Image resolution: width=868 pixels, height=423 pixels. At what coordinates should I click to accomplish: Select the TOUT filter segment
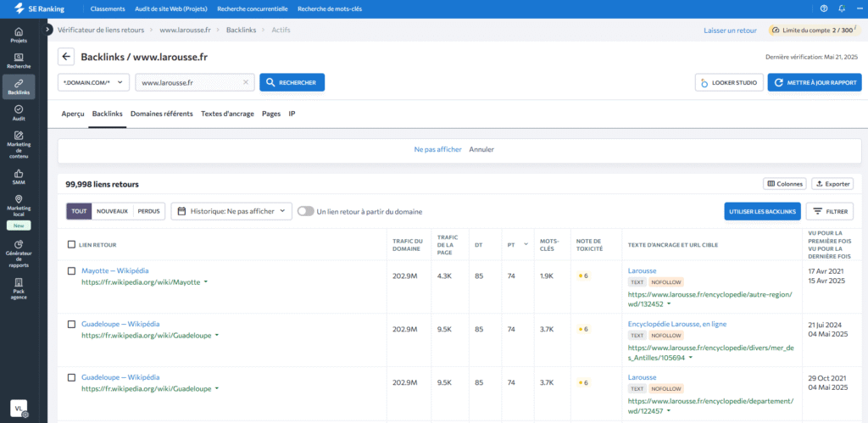(79, 211)
